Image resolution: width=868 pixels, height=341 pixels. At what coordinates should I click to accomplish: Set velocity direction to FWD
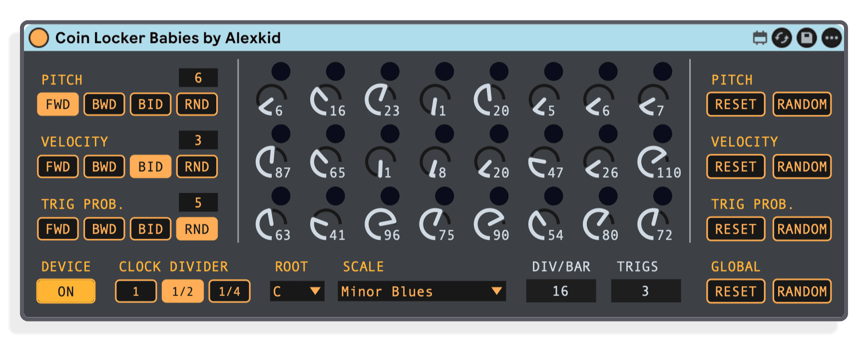point(58,167)
